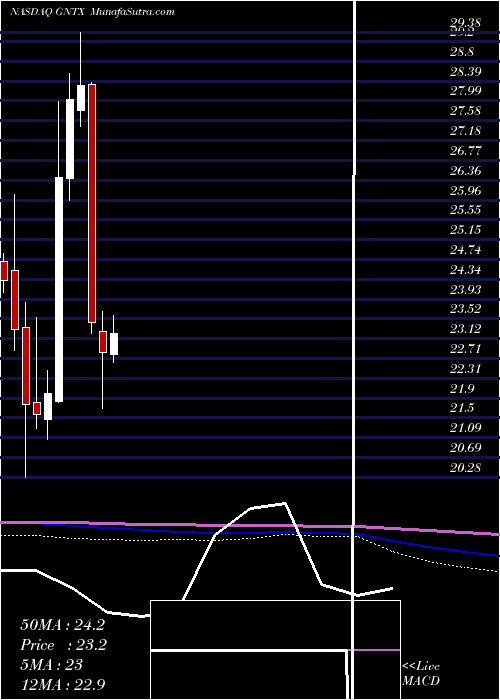
Task: Click the Price : 23.2 readout
Action: click(63, 645)
